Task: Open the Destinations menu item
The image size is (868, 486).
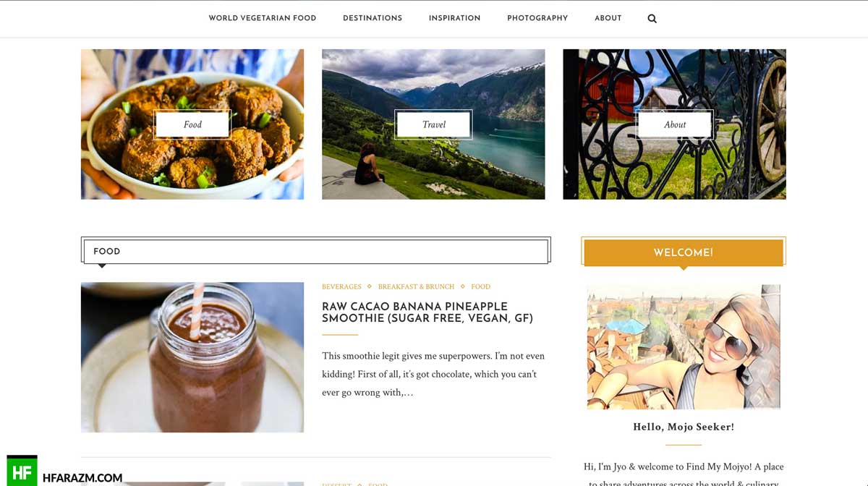Action: coord(373,18)
